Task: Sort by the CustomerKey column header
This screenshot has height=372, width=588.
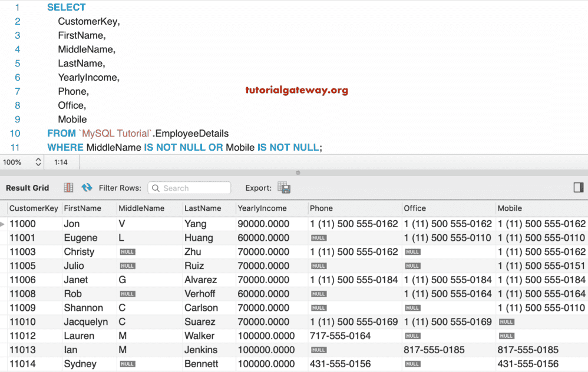Action: click(34, 208)
